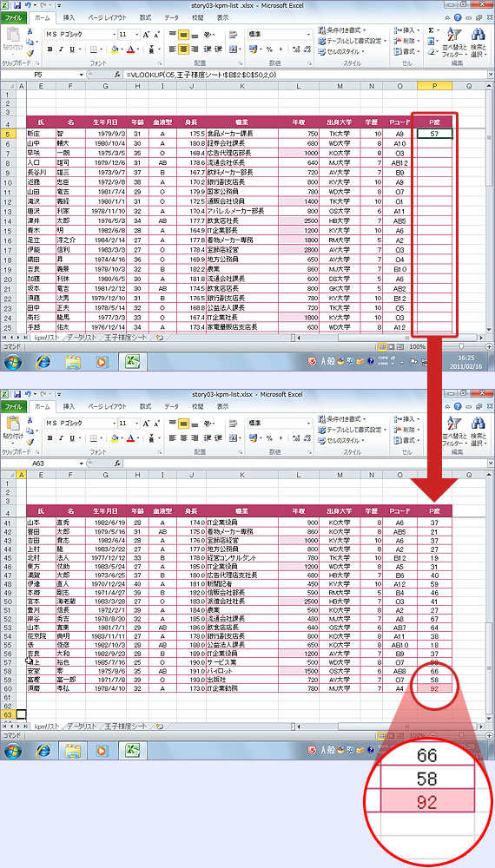Open the font size 11 dropdown in P5 window
The width and height of the screenshot is (495, 868).
[136, 35]
